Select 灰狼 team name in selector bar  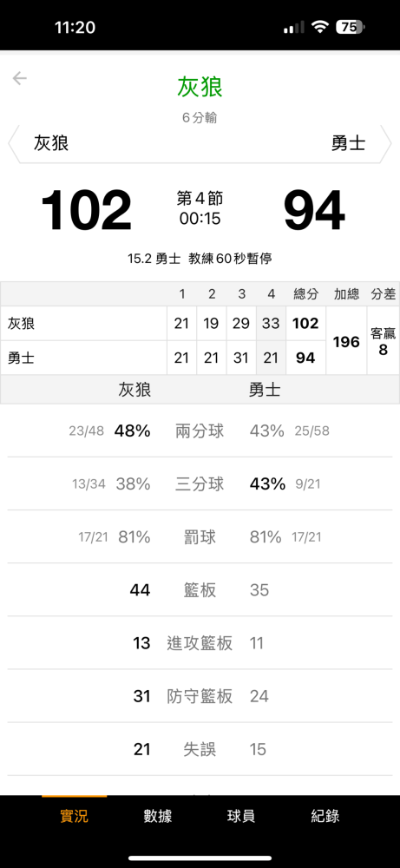pyautogui.click(x=51, y=143)
